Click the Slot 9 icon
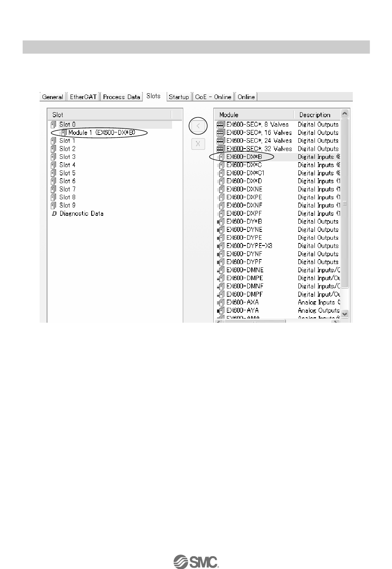 [x=53, y=205]
